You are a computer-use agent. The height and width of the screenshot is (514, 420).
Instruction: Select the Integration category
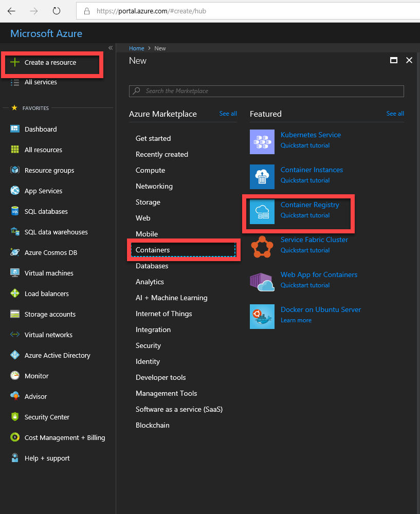[x=153, y=330]
